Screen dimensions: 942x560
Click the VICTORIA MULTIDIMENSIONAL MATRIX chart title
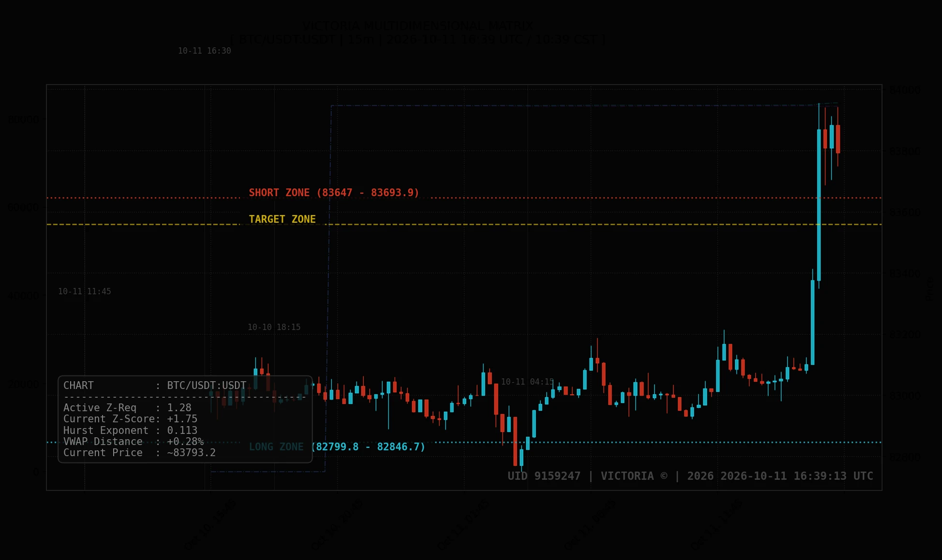[x=418, y=26]
